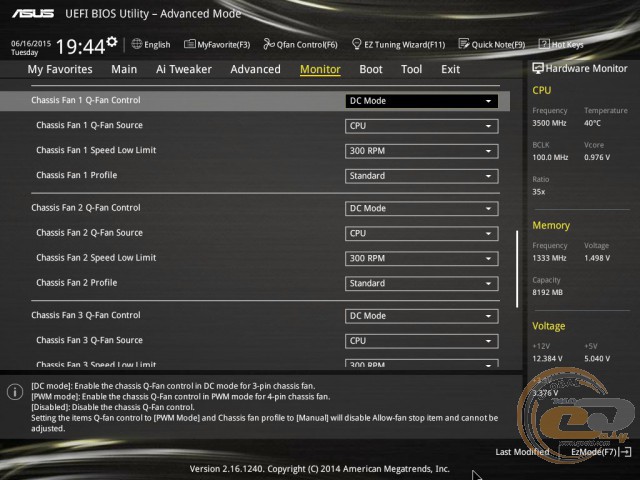Click the CPU ratio value 35x

(538, 192)
